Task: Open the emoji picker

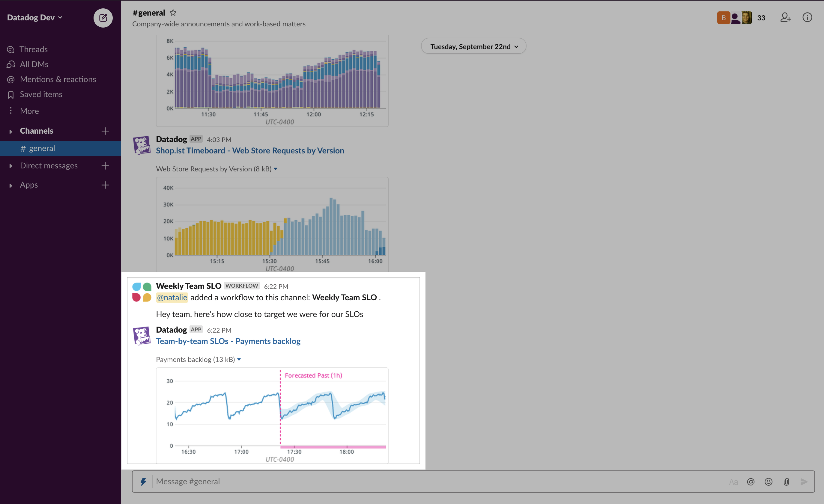Action: coord(768,481)
